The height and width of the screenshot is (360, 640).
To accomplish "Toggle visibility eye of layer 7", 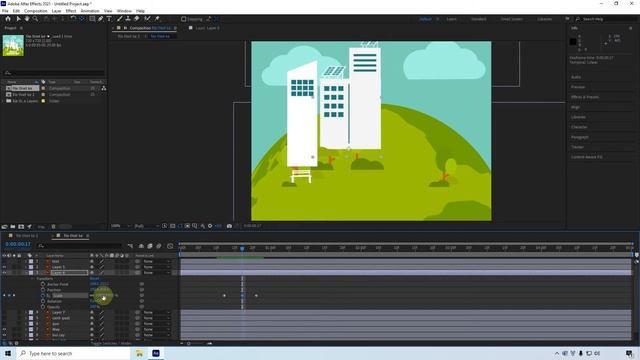I will [4, 329].
